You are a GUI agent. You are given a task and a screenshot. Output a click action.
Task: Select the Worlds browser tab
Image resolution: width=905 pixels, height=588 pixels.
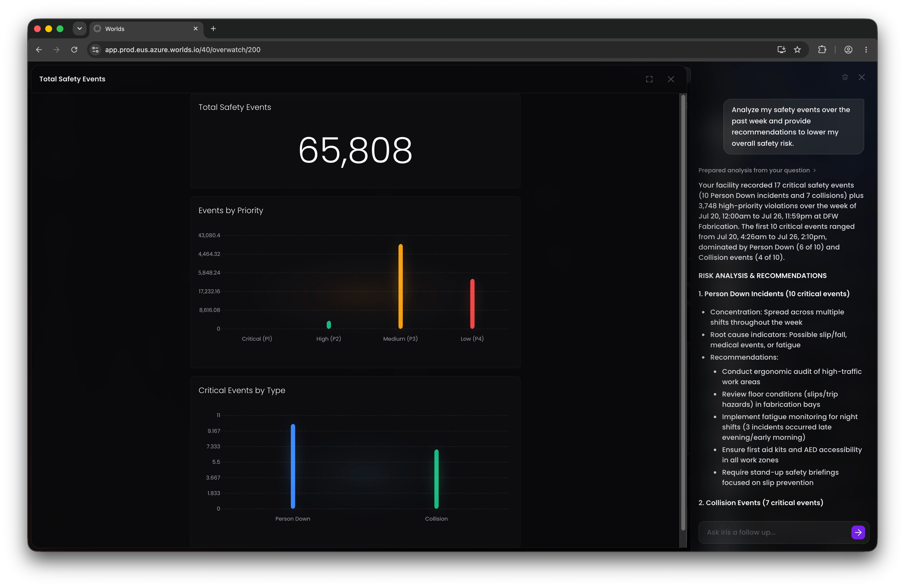(146, 29)
